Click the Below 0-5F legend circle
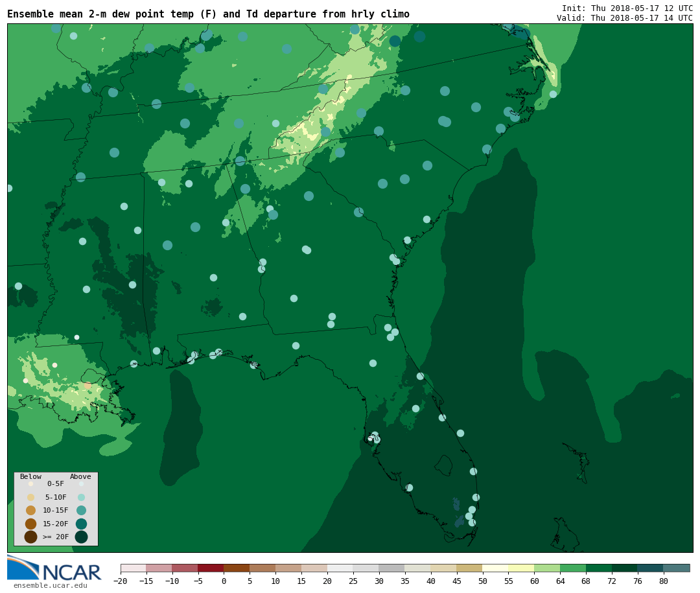 tap(31, 483)
